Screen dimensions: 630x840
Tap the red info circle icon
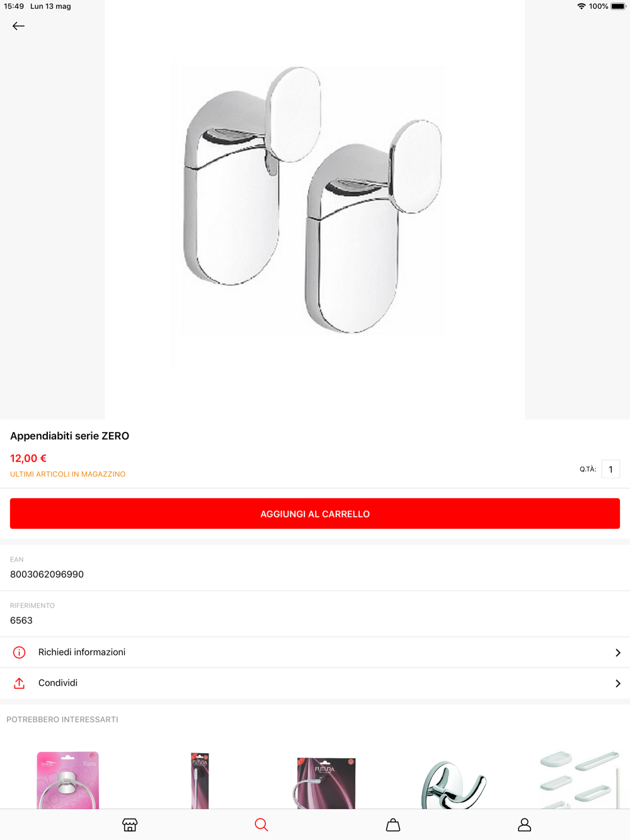pos(20,652)
